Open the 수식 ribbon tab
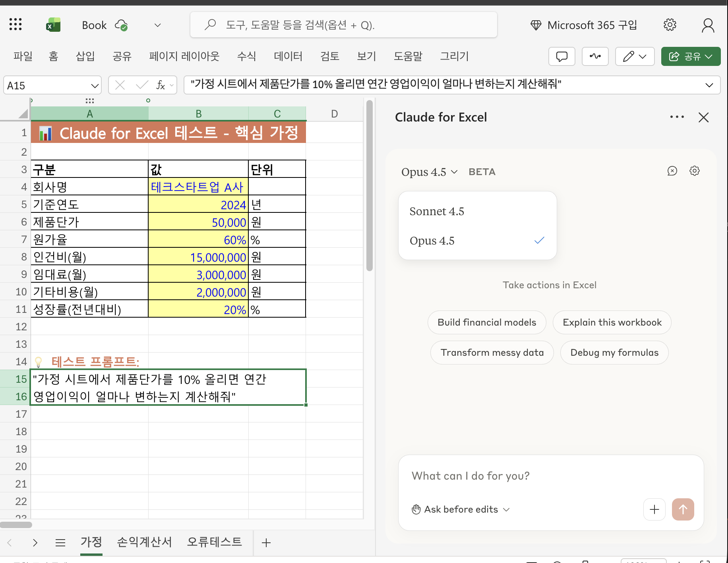728x563 pixels. coord(246,56)
